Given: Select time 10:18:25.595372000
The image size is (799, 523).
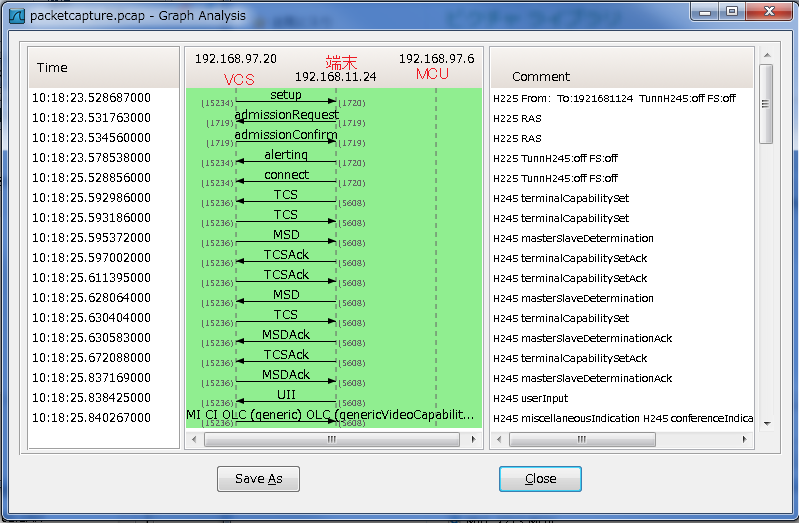Looking at the screenshot, I should (x=91, y=238).
